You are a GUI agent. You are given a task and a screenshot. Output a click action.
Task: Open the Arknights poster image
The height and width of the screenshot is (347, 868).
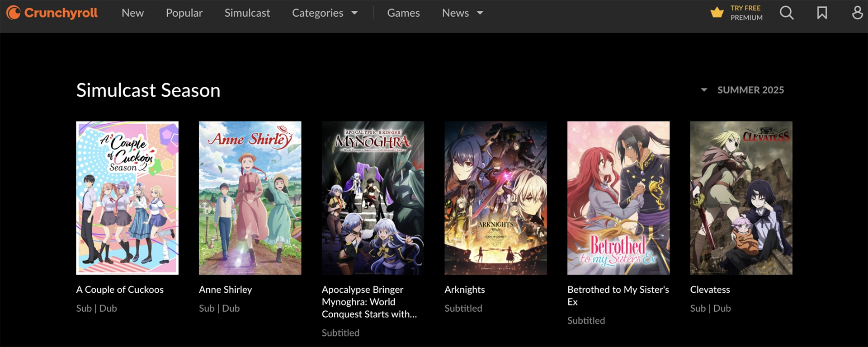495,198
